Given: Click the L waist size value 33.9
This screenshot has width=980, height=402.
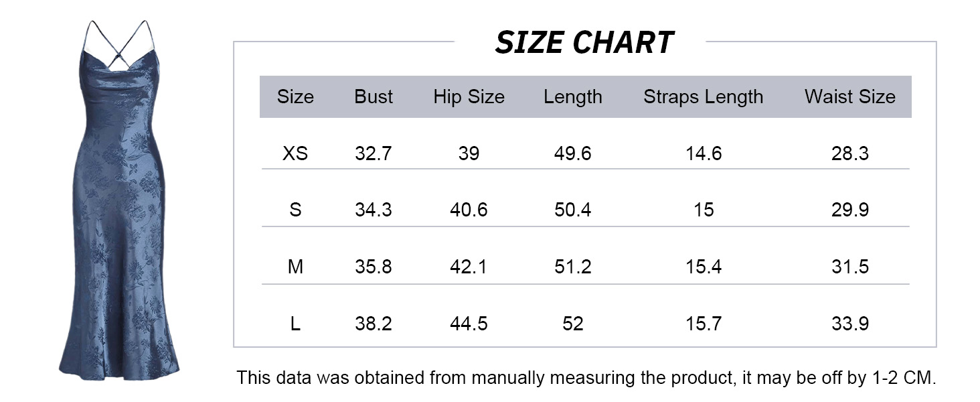Looking at the screenshot, I should pos(849,324).
